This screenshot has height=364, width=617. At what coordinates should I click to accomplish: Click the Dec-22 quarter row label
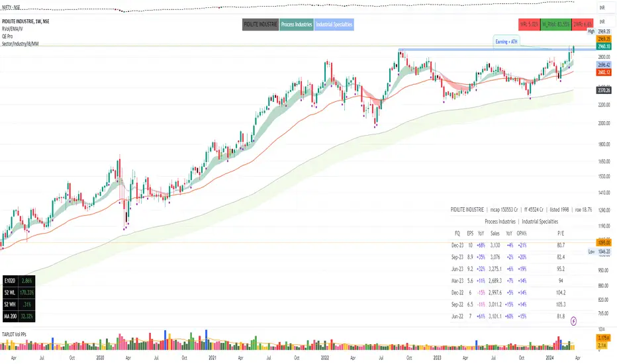click(x=457, y=293)
